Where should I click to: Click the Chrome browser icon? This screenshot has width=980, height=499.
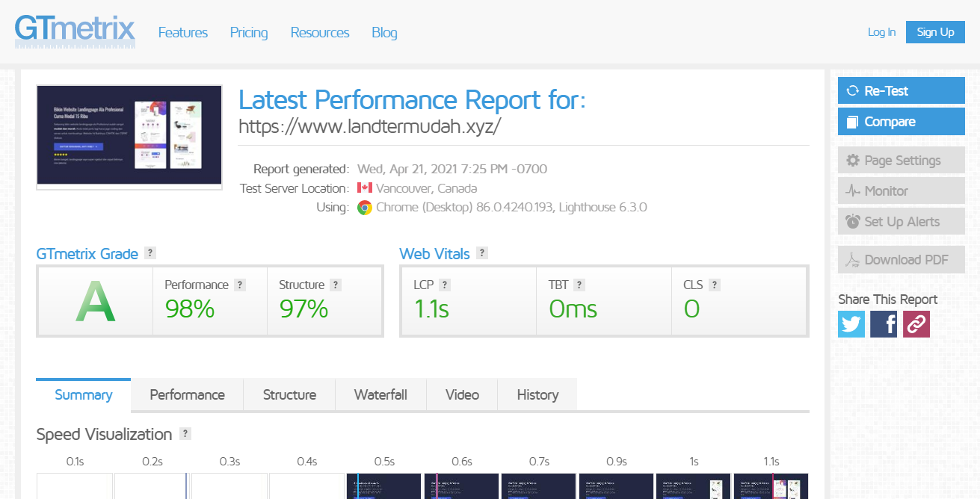365,208
